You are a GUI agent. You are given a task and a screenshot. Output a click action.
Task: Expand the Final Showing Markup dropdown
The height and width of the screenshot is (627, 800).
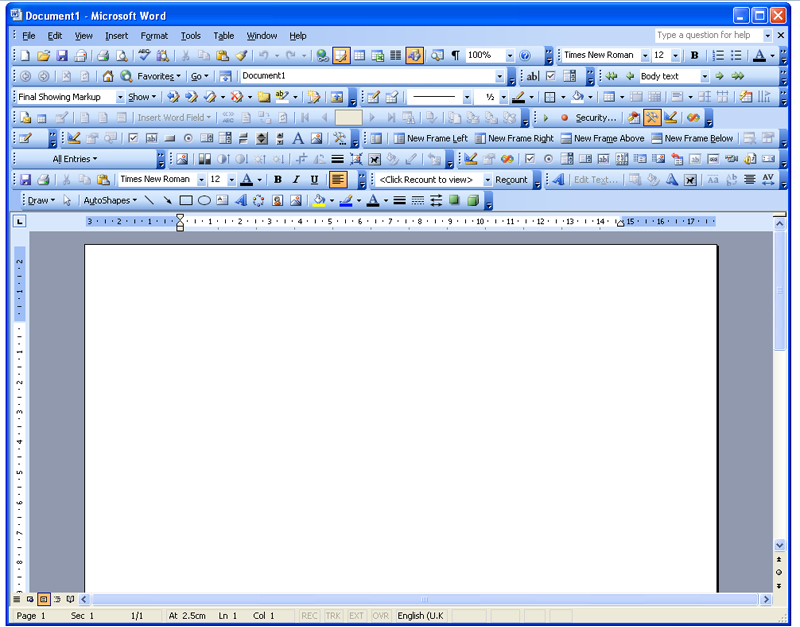(x=120, y=97)
